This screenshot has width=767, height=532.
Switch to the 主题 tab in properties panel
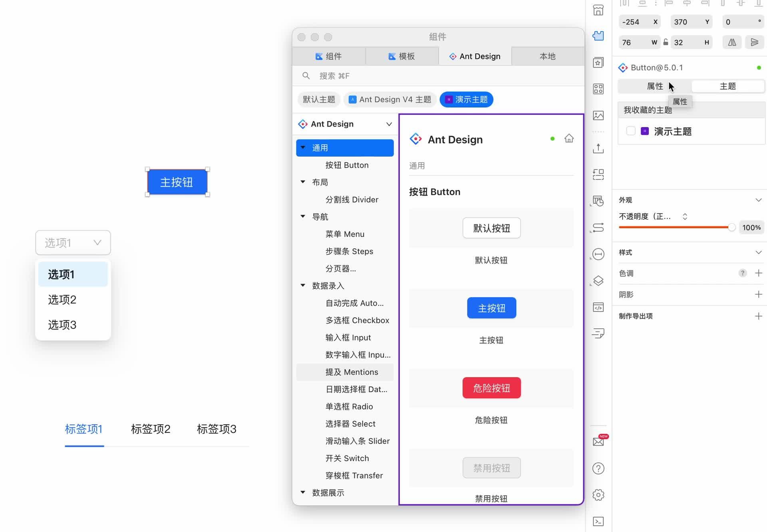pos(728,86)
